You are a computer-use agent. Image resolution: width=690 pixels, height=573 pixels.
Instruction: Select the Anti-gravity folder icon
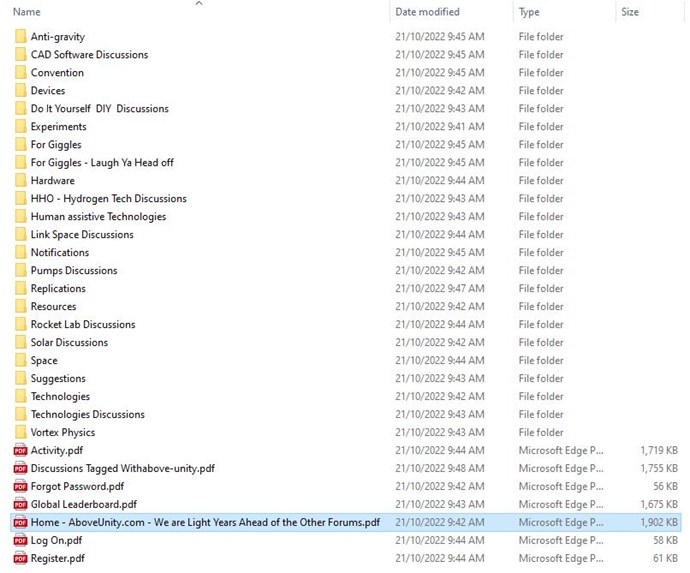20,37
